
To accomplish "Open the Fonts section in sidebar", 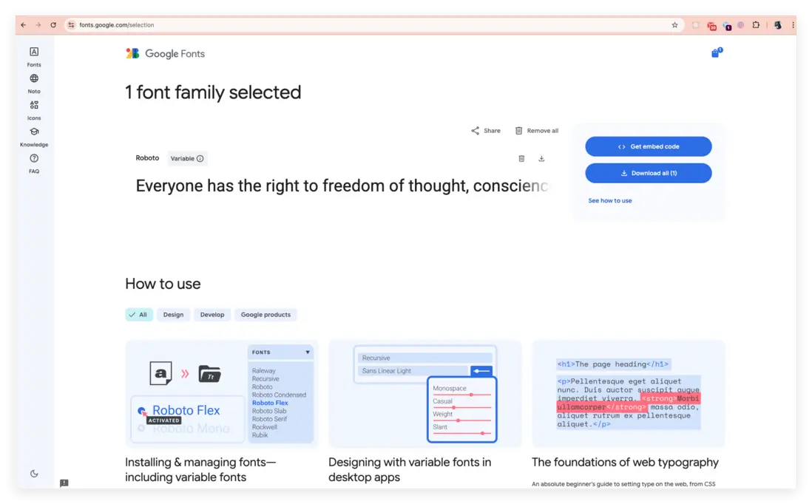I will [34, 57].
